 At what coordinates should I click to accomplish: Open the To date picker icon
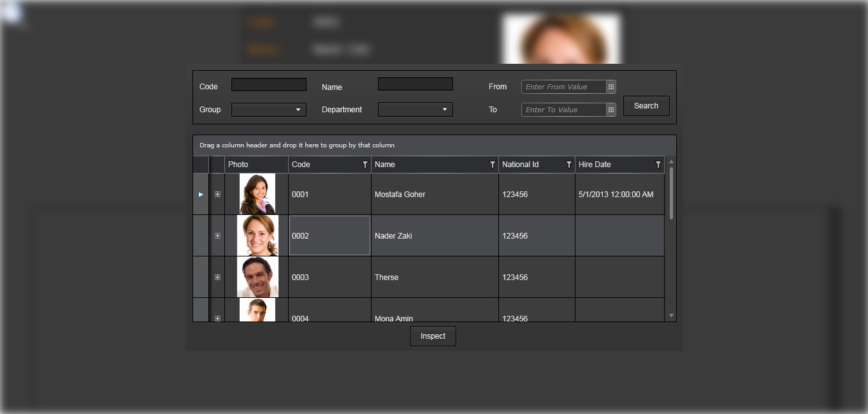click(x=611, y=110)
